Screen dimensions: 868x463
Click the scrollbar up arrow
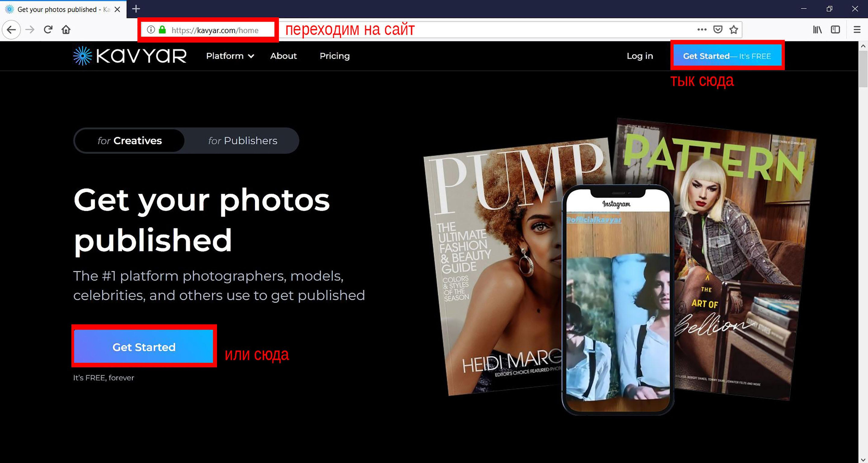click(863, 46)
